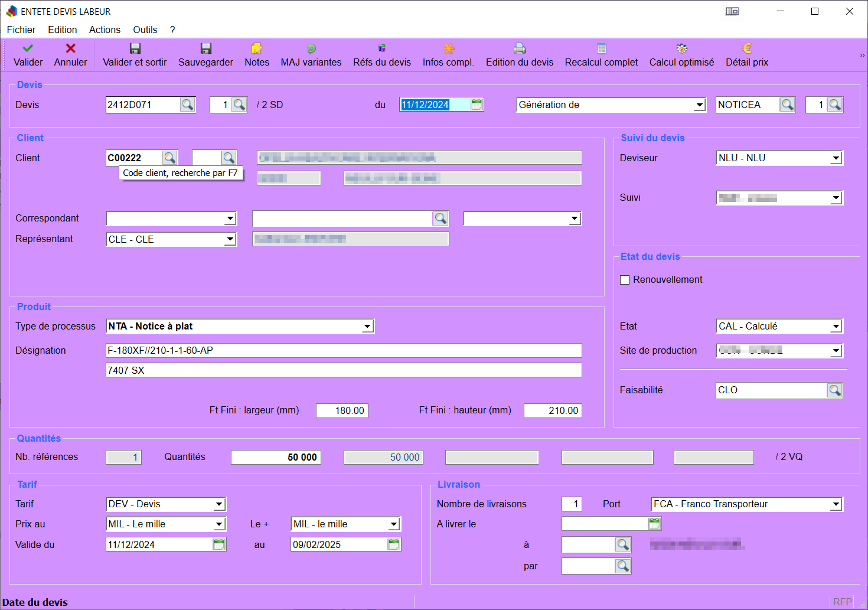Image resolution: width=868 pixels, height=610 pixels.
Task: Expand the Port dropdown Franco Transporteur
Action: pos(836,504)
